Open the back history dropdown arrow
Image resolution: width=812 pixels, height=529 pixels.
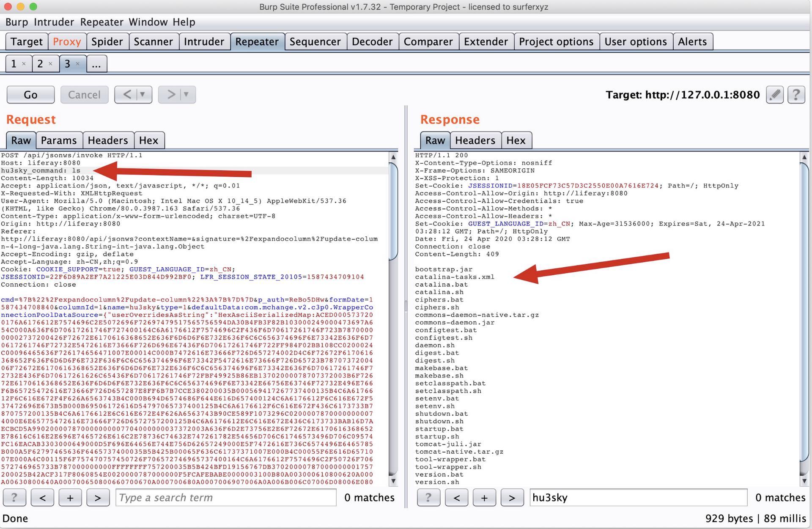click(x=143, y=94)
